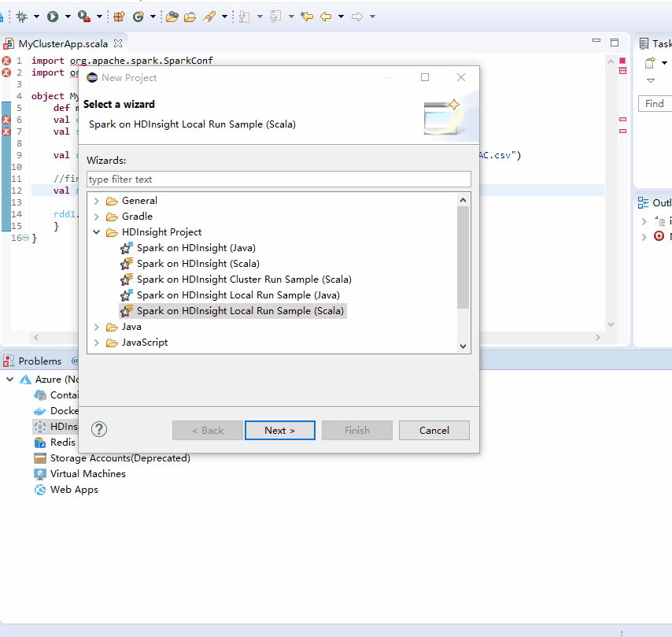Open the Run dropdown arrow in the toolbar
Image resolution: width=672 pixels, height=637 pixels.
tap(67, 16)
